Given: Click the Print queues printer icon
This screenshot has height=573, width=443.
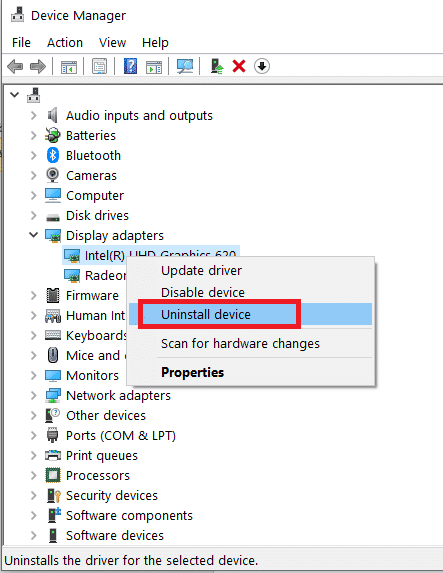Looking at the screenshot, I should [53, 455].
